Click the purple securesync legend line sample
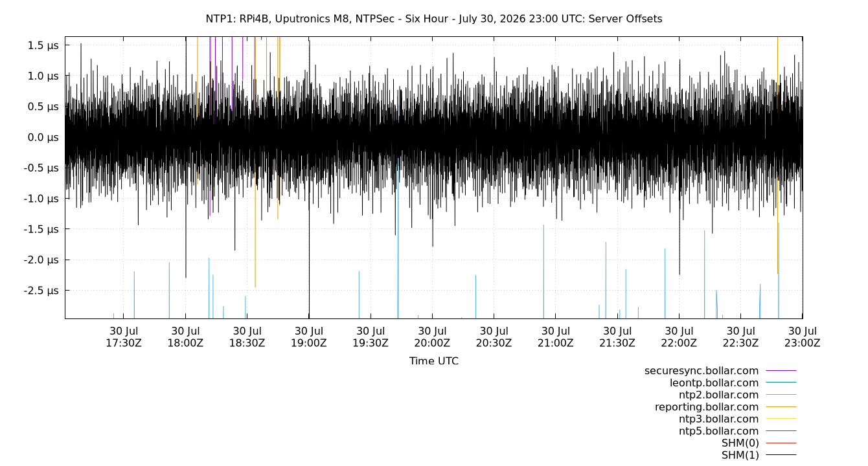This screenshot has width=868, height=466. pyautogui.click(x=781, y=371)
